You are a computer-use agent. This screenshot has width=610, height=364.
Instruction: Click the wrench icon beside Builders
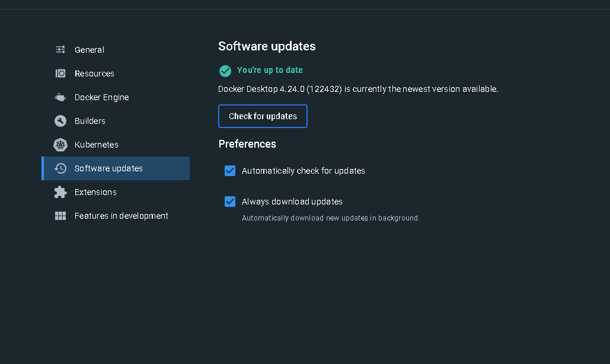point(60,121)
